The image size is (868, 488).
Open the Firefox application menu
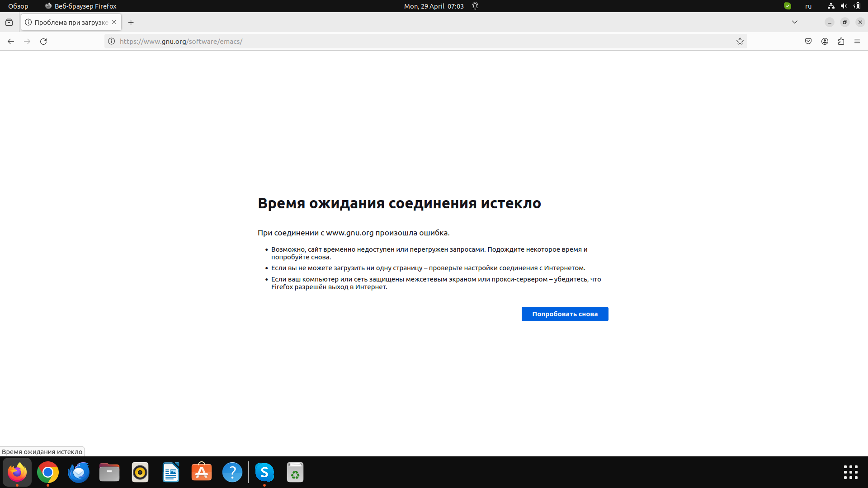click(858, 41)
